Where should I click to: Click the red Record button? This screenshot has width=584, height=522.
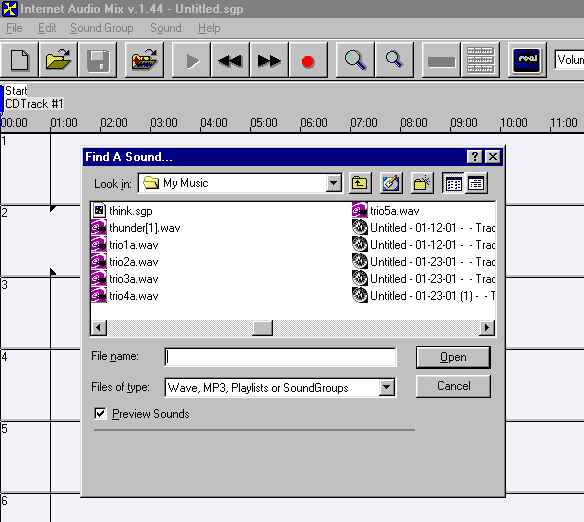(x=308, y=60)
